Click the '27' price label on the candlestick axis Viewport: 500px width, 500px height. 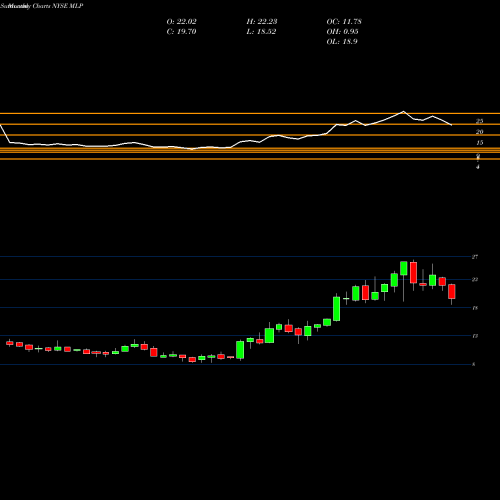(475, 257)
